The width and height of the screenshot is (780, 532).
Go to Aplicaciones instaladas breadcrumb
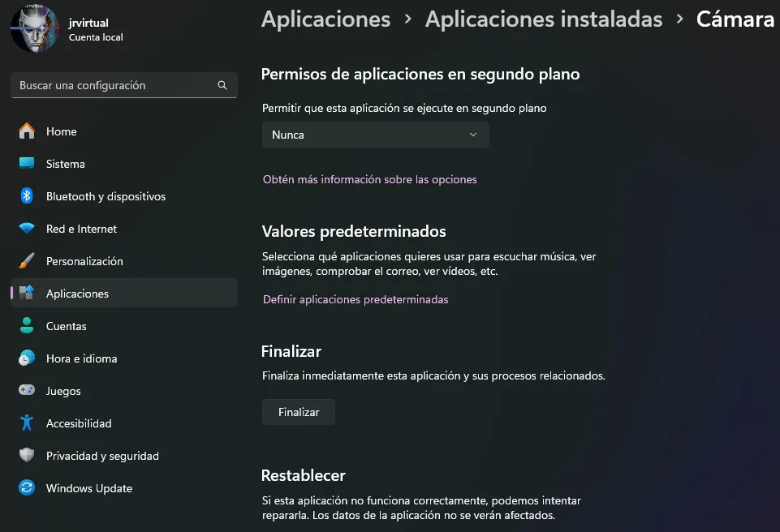tap(544, 19)
